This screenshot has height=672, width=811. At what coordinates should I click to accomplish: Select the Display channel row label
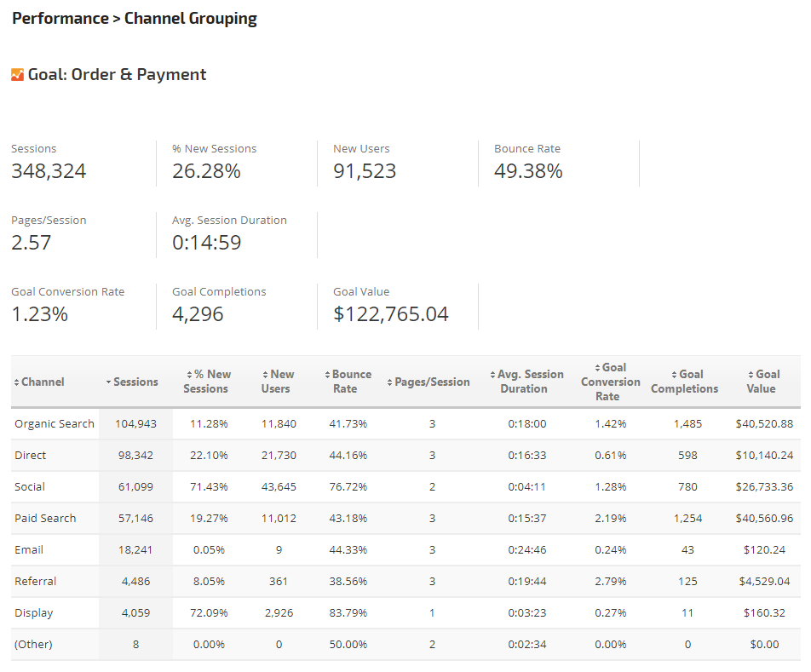[x=33, y=613]
